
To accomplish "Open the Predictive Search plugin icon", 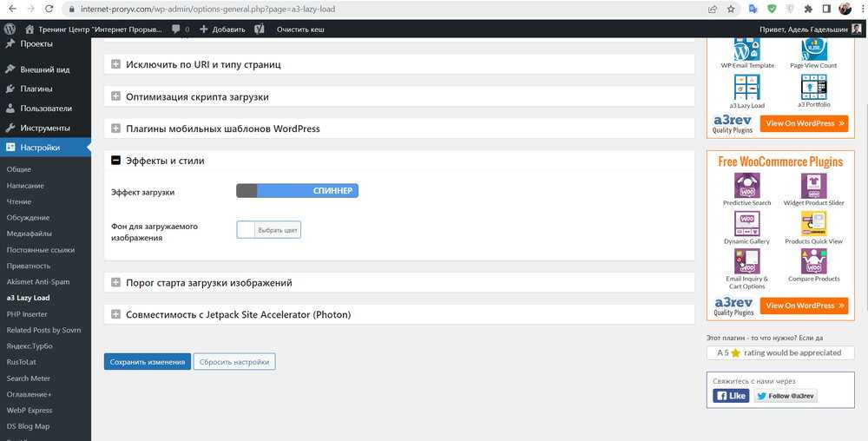I will (x=746, y=186).
